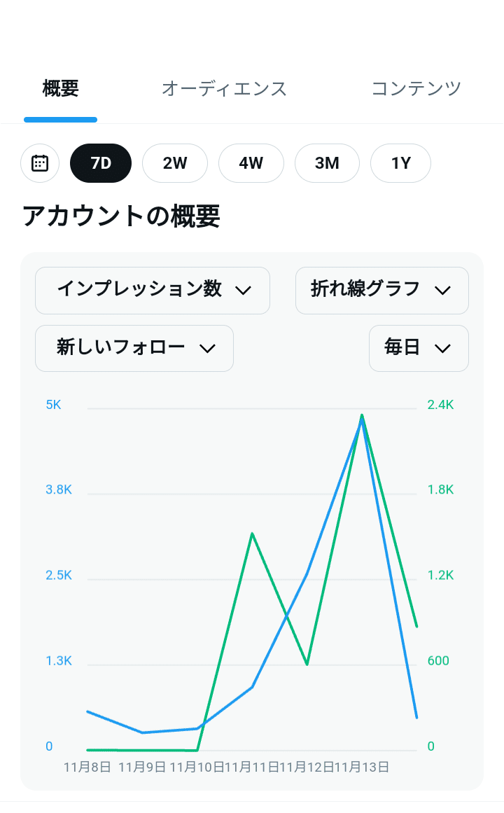Image resolution: width=504 pixels, height=813 pixels.
Task: Switch to the コンテンツ tab
Action: [x=416, y=89]
